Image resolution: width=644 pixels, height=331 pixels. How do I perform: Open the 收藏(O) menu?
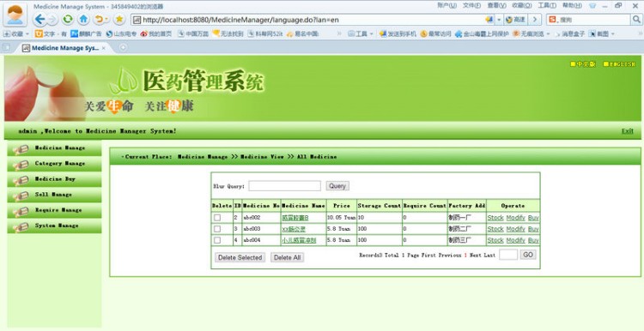(521, 5)
